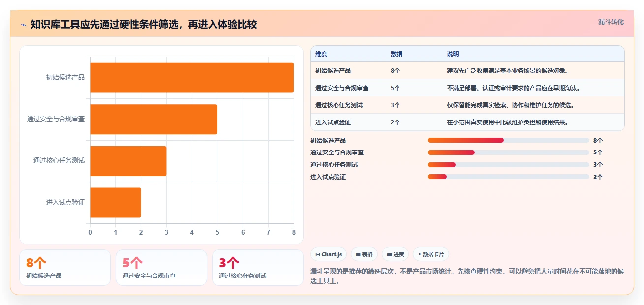Click the 进入试点验证 progress bar
Screen dimensions: 644x305
point(508,177)
